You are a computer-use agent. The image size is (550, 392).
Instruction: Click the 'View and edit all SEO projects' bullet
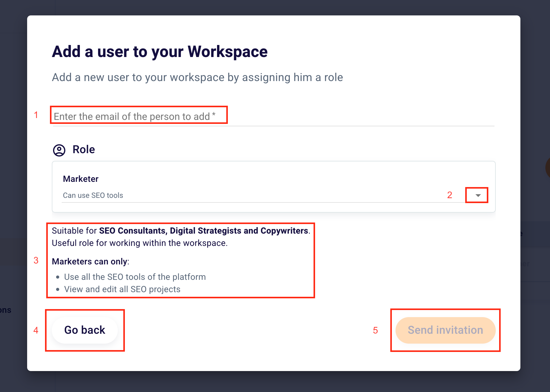tap(122, 289)
